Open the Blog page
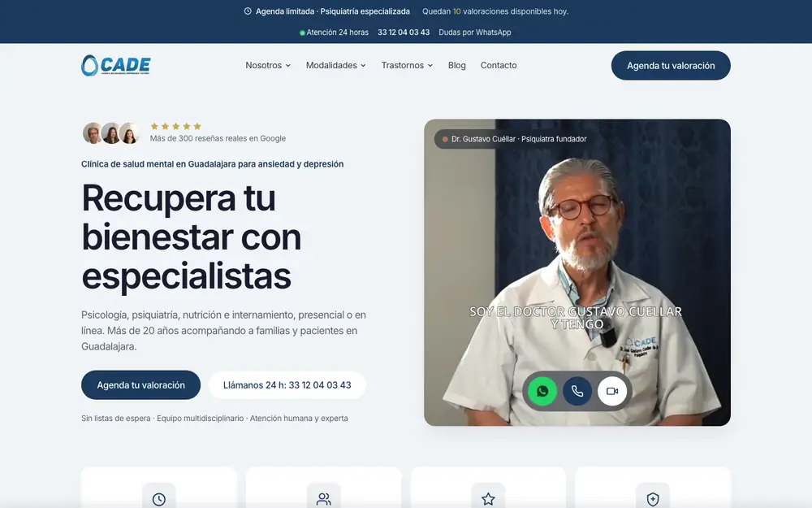Viewport: 812px width, 508px height. coord(456,65)
